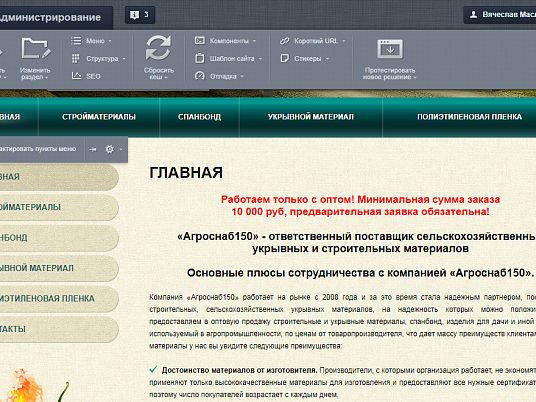Click the Шаблон сайта icon
The image size is (536, 402).
click(200, 58)
